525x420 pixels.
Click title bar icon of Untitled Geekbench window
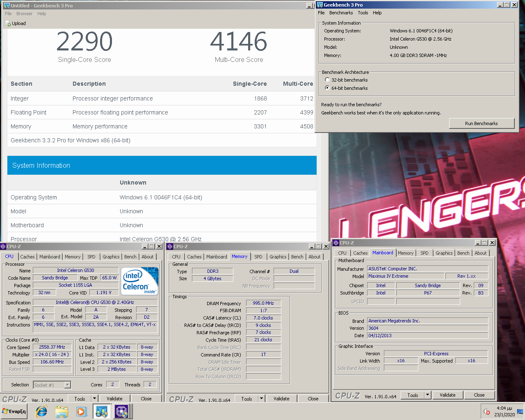(7, 6)
